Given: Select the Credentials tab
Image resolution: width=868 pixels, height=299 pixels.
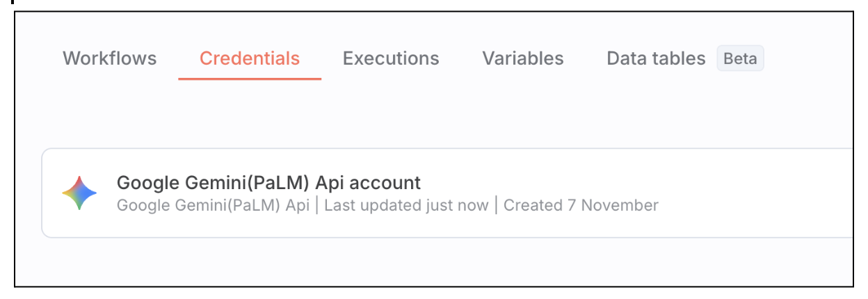Looking at the screenshot, I should (250, 58).
